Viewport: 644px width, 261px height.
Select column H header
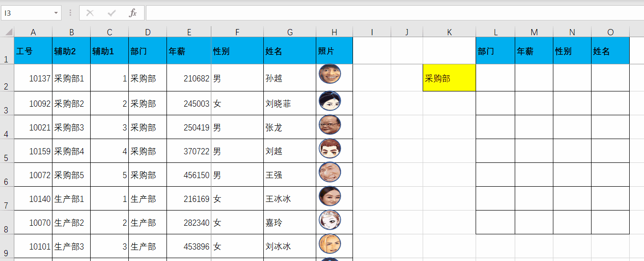point(334,32)
